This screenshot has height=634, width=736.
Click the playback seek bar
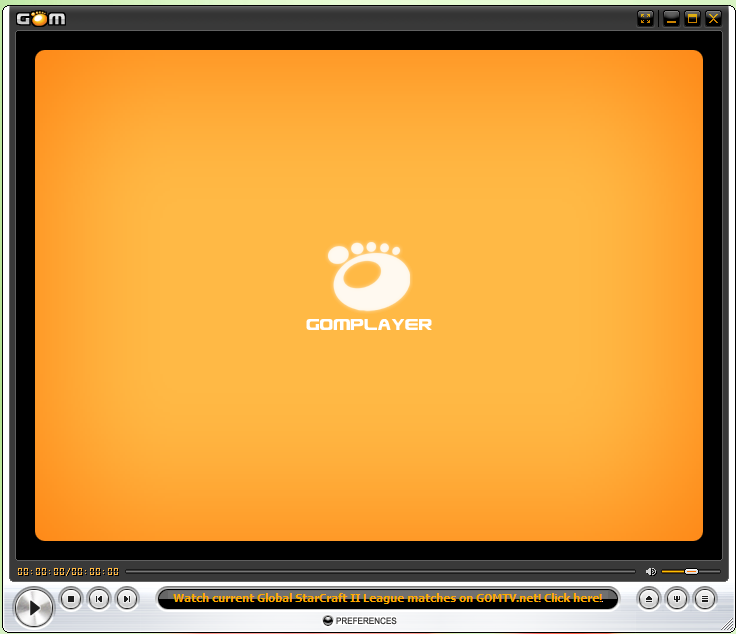pyautogui.click(x=380, y=572)
